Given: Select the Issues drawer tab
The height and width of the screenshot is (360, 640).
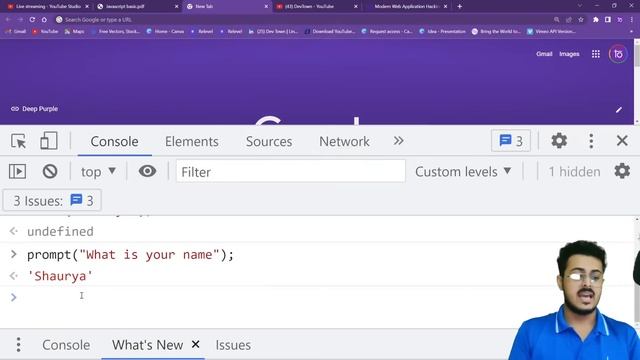Looking at the screenshot, I should 233,345.
